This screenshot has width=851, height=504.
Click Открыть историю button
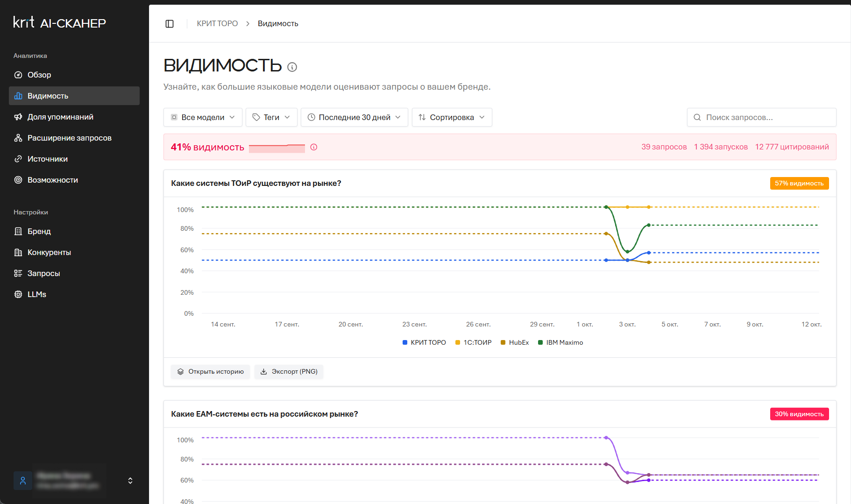pyautogui.click(x=211, y=372)
